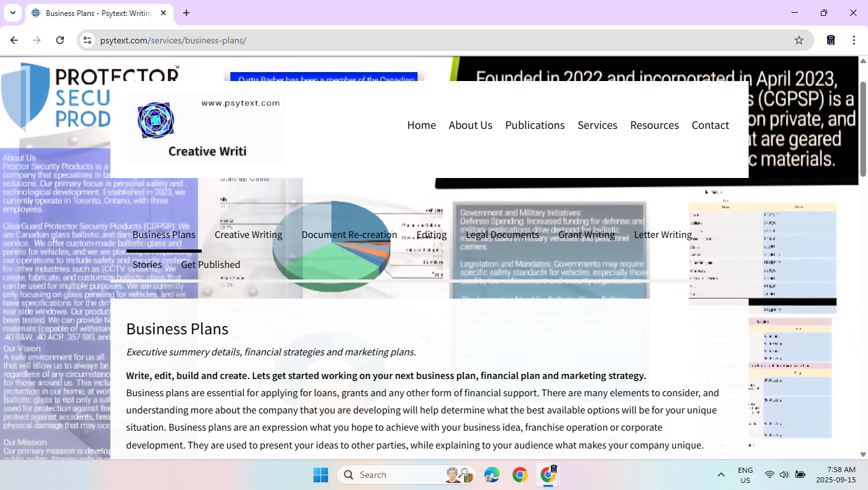Open the Publications menu item
This screenshot has width=868, height=490.
[535, 125]
